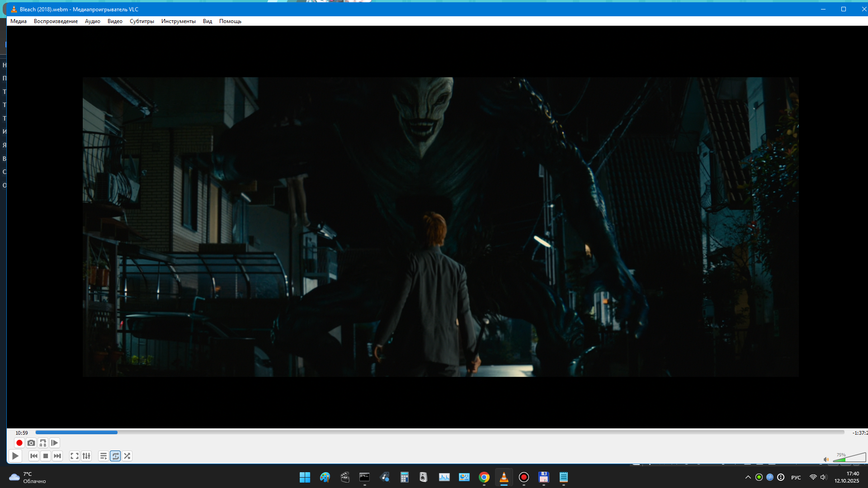The width and height of the screenshot is (868, 488).
Task: Open extended settings equalizer icon
Action: tap(86, 456)
